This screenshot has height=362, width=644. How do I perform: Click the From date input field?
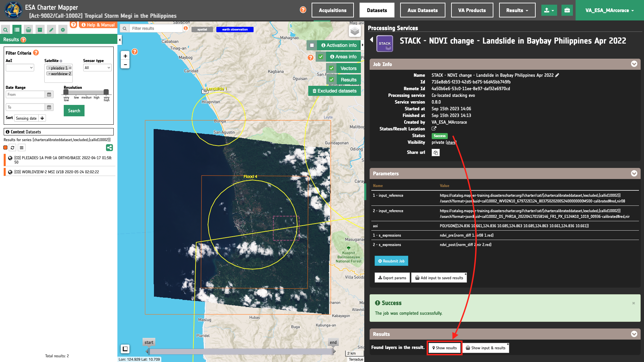pyautogui.click(x=25, y=95)
